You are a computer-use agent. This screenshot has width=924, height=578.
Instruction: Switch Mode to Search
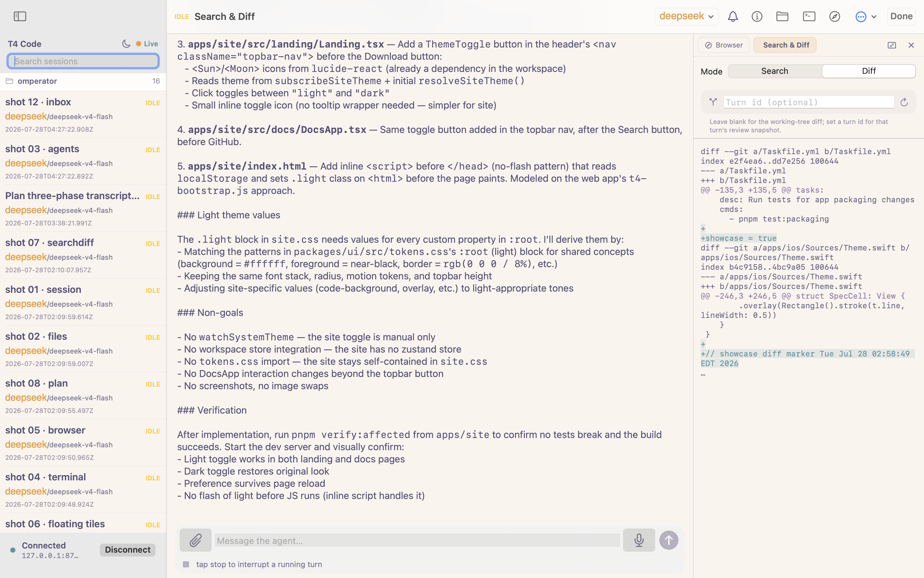(775, 71)
